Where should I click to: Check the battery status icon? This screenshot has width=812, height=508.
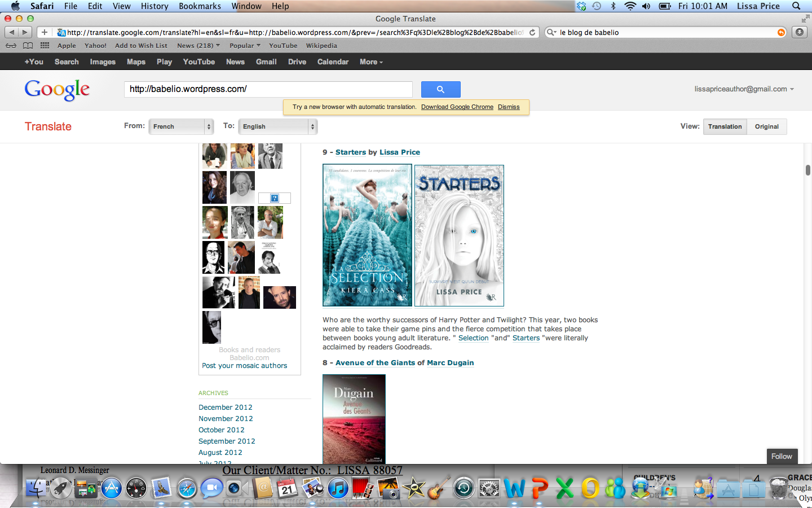(665, 6)
